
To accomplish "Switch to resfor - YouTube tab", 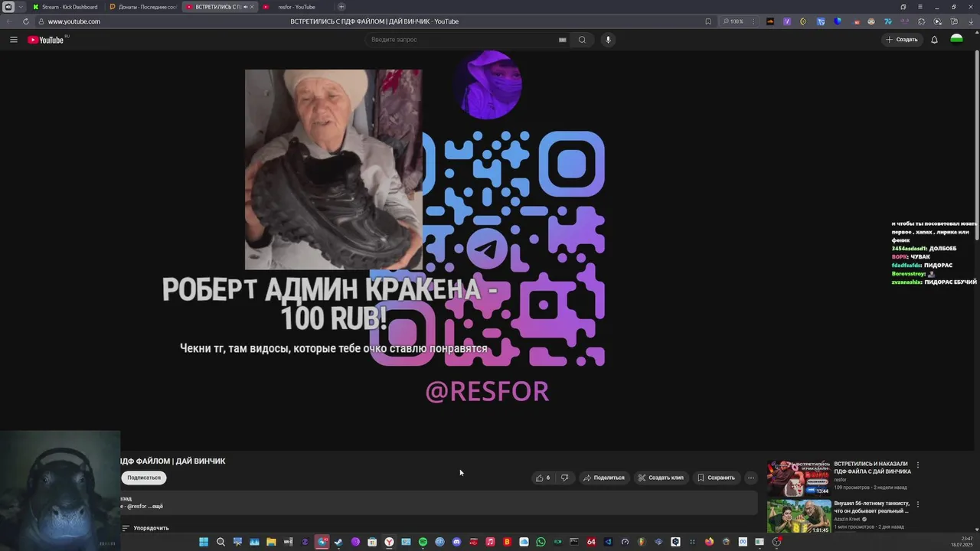I will tap(296, 7).
